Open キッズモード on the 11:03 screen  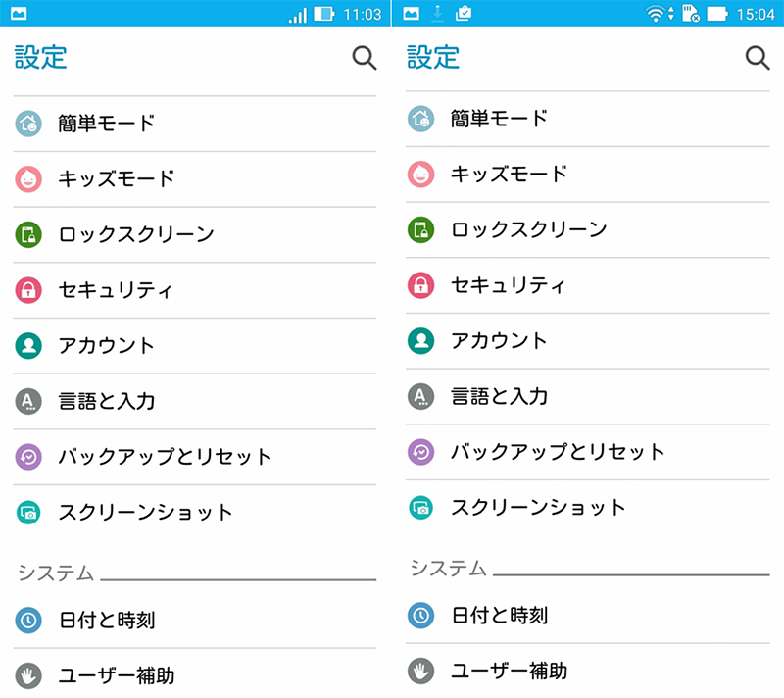(x=116, y=178)
